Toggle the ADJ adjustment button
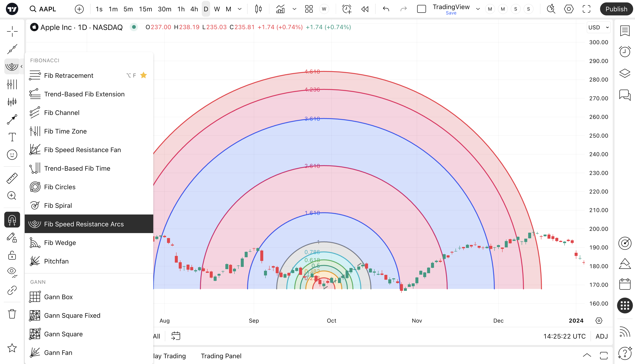The height and width of the screenshot is (364, 635). [x=602, y=336]
